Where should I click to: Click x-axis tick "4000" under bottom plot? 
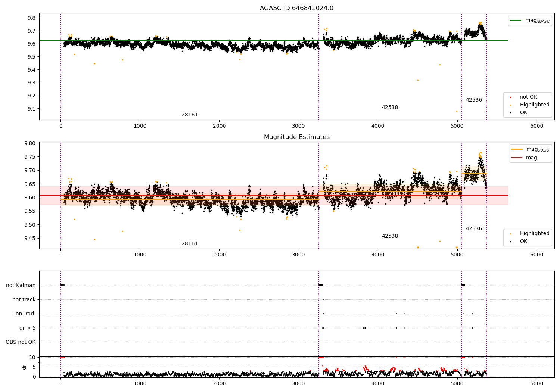pyautogui.click(x=378, y=384)
